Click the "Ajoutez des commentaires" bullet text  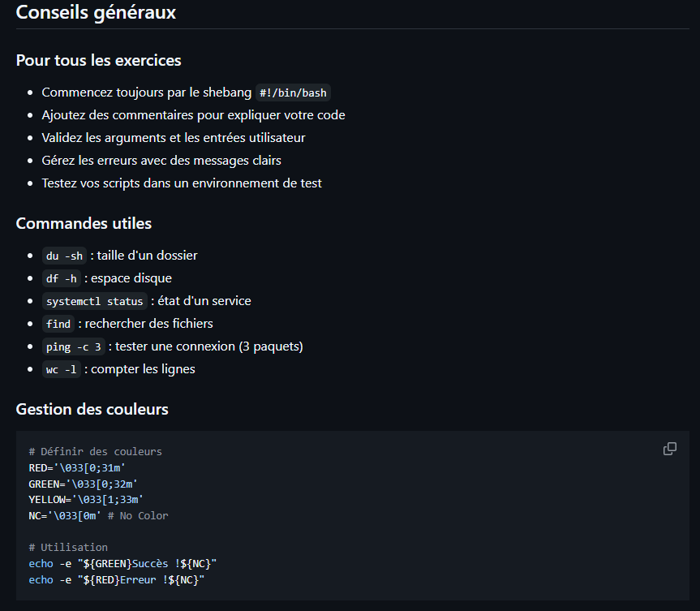pyautogui.click(x=193, y=115)
